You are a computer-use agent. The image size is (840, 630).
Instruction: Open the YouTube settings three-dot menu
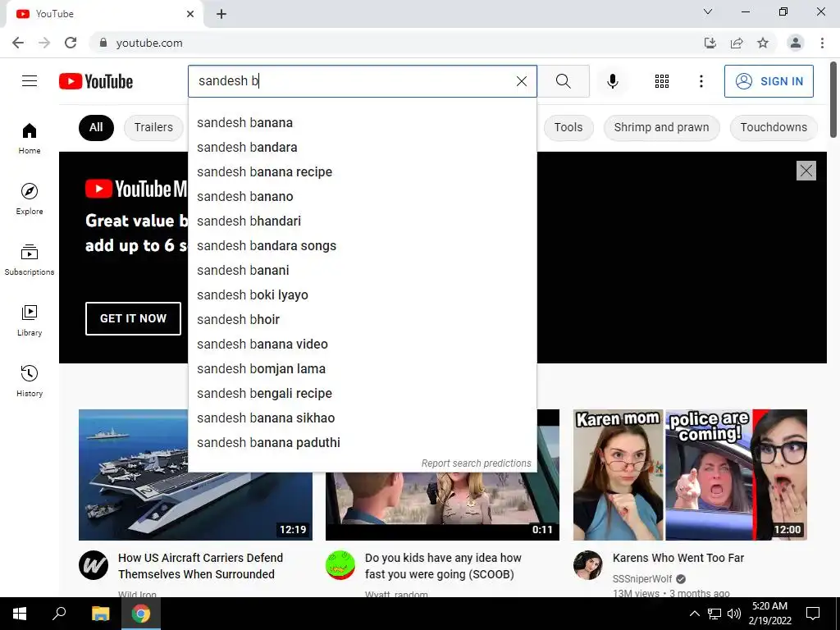coord(701,81)
